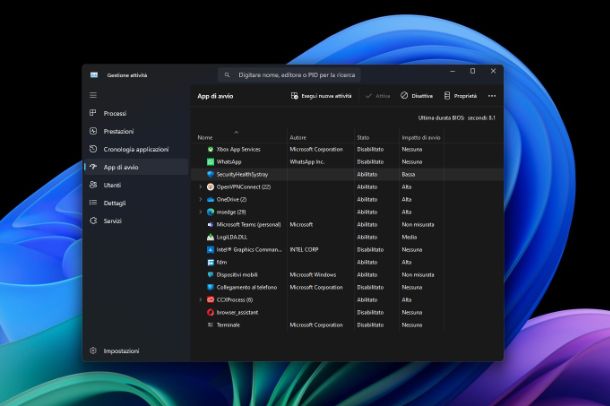
Task: Click the Disattiva button
Action: (x=417, y=96)
